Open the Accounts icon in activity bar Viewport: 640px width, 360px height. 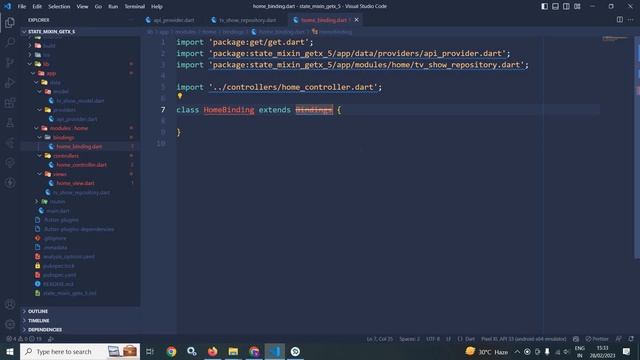[10, 304]
